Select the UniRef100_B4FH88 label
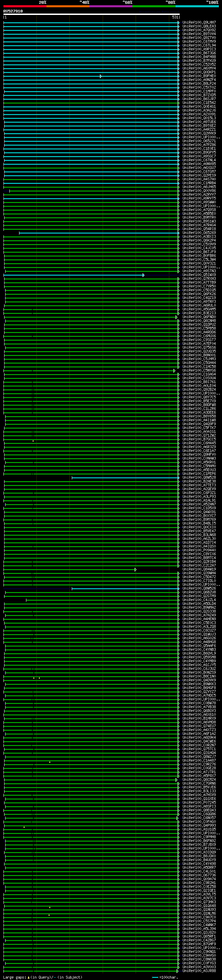Screen dimensions: 222x980 [199, 57]
